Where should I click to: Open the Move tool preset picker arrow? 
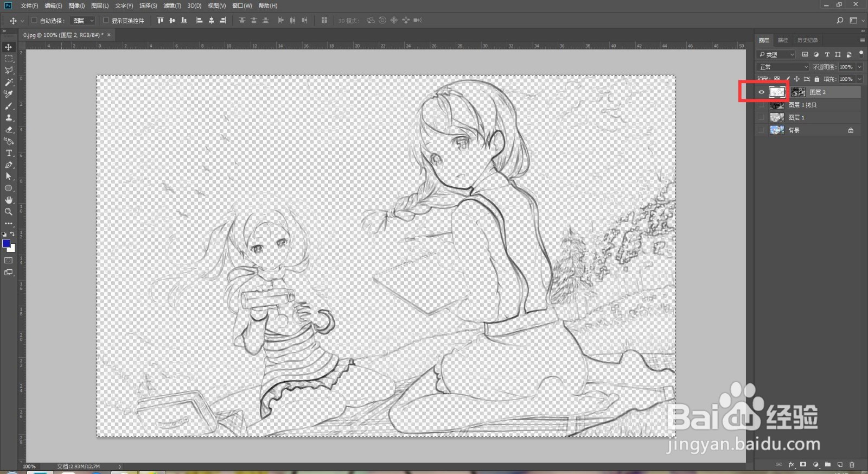coord(22,21)
